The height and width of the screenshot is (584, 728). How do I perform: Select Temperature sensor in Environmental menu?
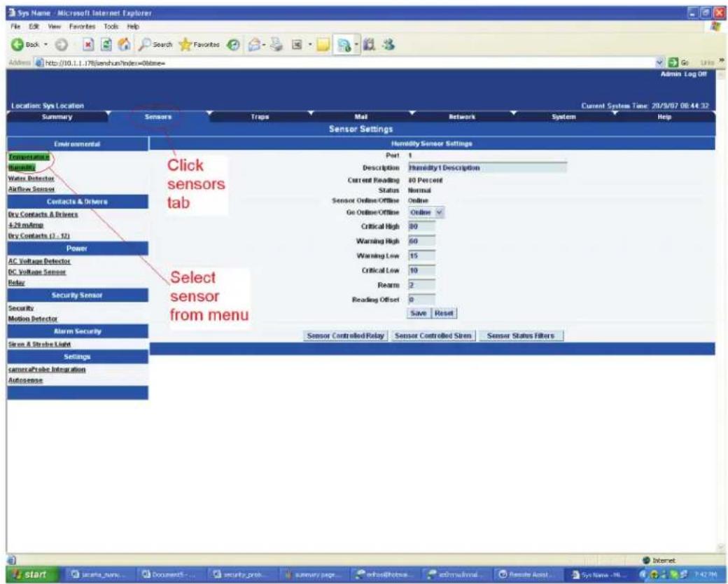[x=29, y=157]
